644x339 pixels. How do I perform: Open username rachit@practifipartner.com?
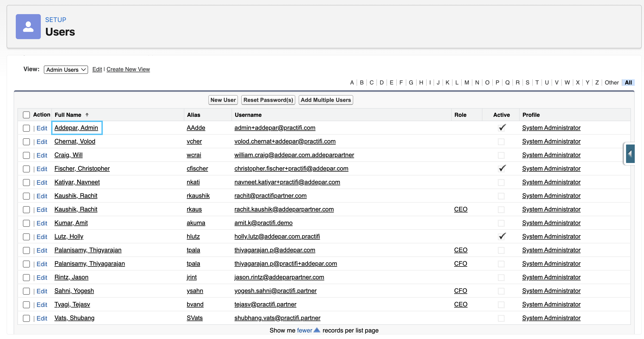click(271, 196)
